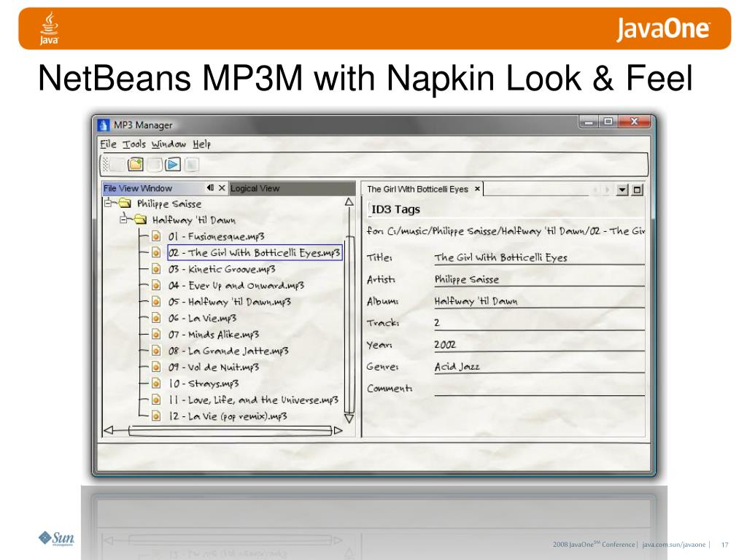Click the Title input field
The width and height of the screenshot is (747, 560).
[539, 257]
